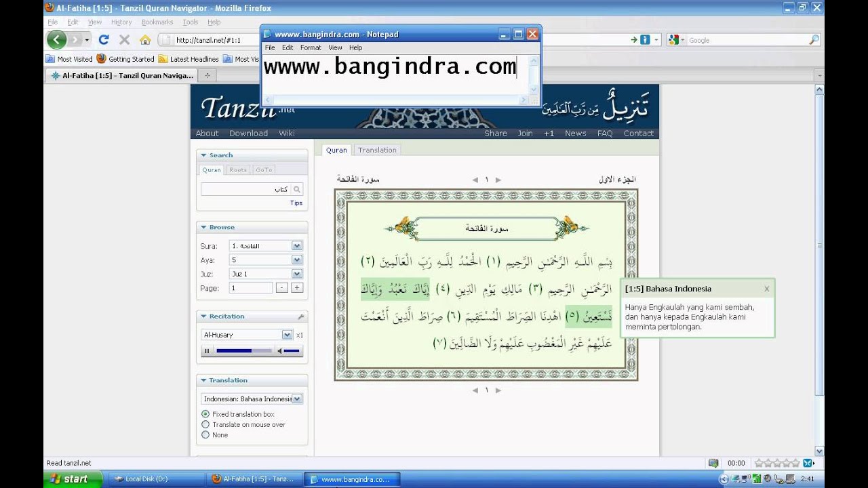Click the magnifier icon in the Tanzil search box

(296, 190)
